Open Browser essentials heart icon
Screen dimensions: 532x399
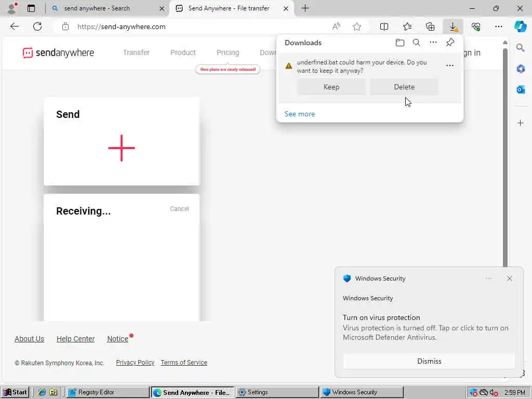476,26
